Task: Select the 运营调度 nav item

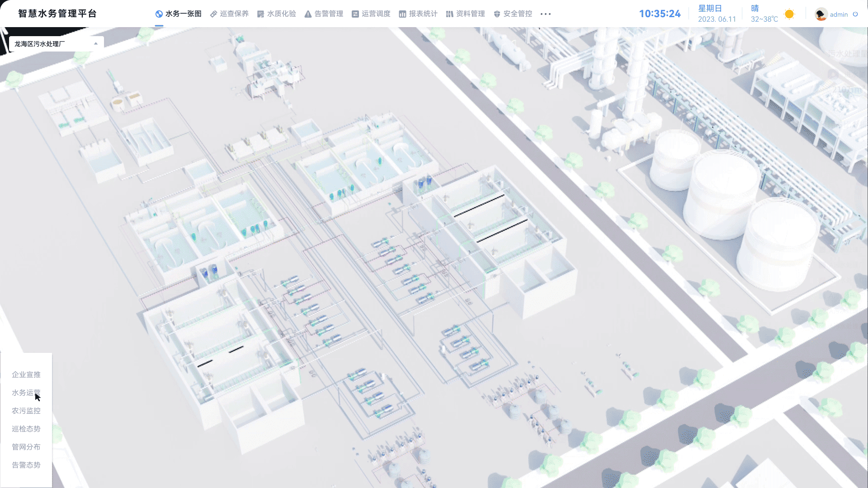Action: point(371,14)
